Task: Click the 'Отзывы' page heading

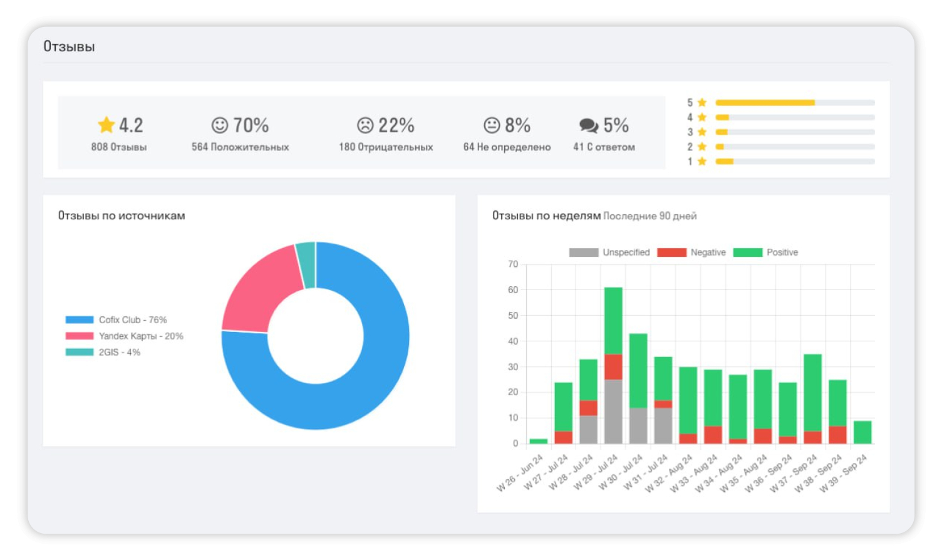Action: 69,47
